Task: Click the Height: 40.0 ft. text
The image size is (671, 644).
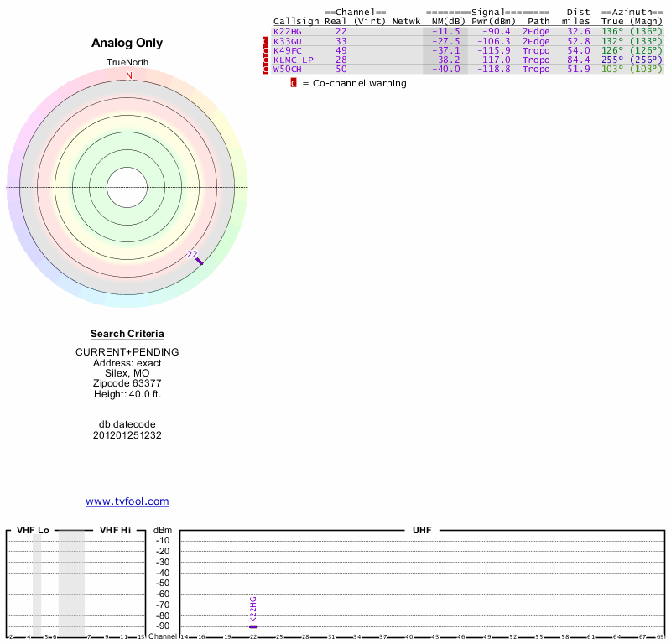Action: (x=127, y=394)
